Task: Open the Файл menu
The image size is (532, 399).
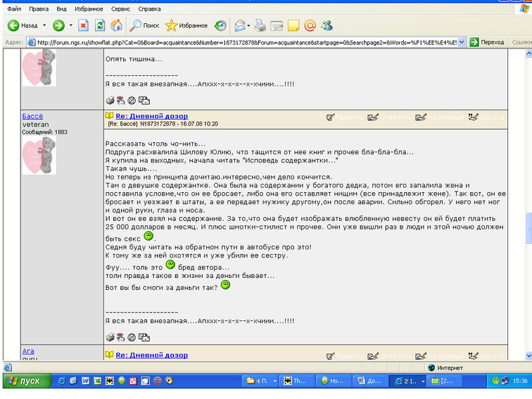Action: pos(14,9)
